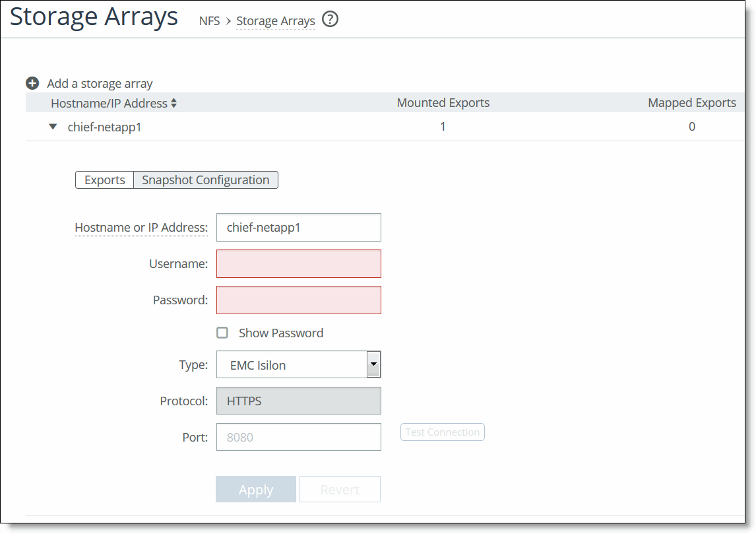
Task: Enable the Show Password checkbox
Action: click(222, 333)
